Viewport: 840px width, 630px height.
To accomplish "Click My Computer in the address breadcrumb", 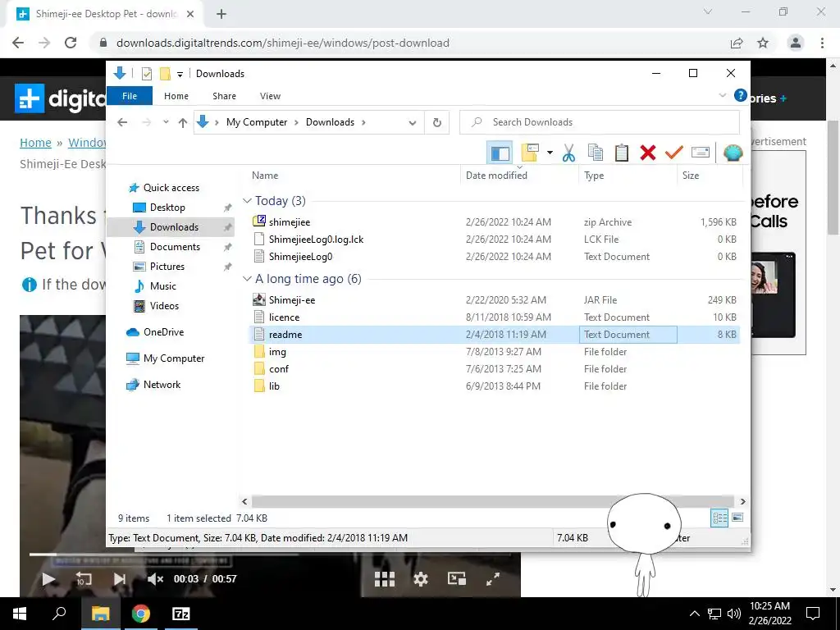I will coord(257,122).
